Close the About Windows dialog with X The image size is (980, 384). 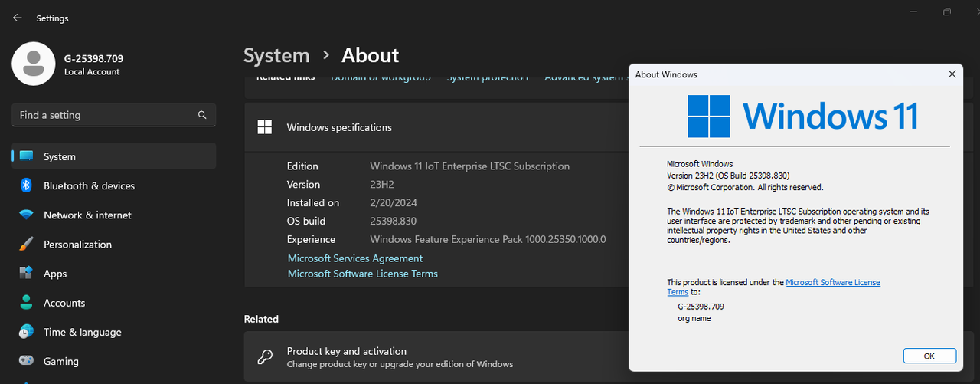[952, 74]
